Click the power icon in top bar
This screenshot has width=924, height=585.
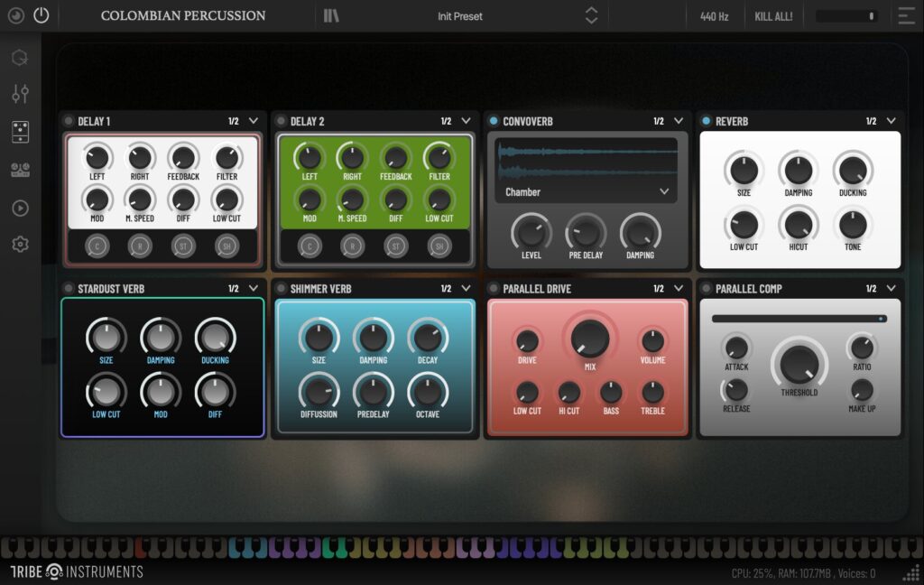coord(42,15)
